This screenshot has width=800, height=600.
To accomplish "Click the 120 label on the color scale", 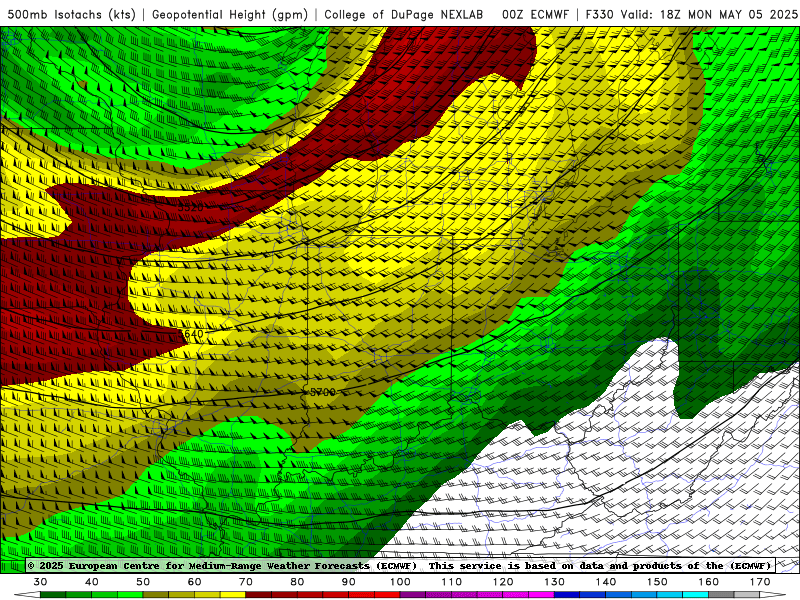I will 503,582.
